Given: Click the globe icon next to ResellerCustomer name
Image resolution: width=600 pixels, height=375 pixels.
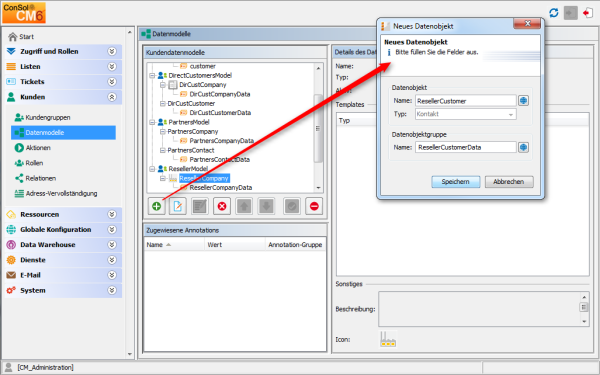Looking at the screenshot, I should (x=523, y=101).
